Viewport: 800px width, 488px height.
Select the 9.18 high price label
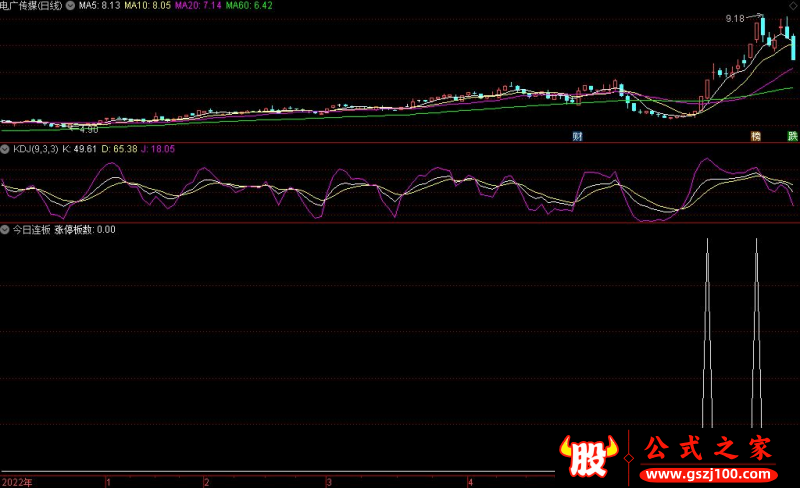(735, 18)
